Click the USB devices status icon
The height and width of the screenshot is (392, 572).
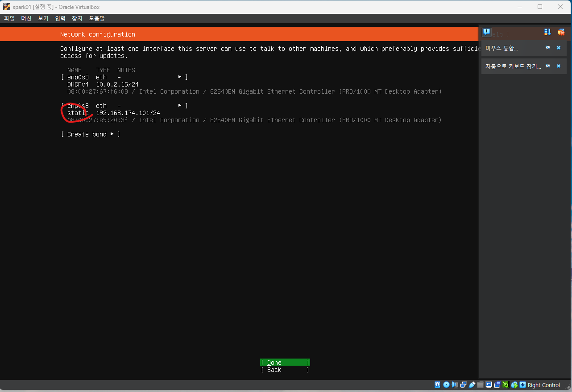(472, 385)
